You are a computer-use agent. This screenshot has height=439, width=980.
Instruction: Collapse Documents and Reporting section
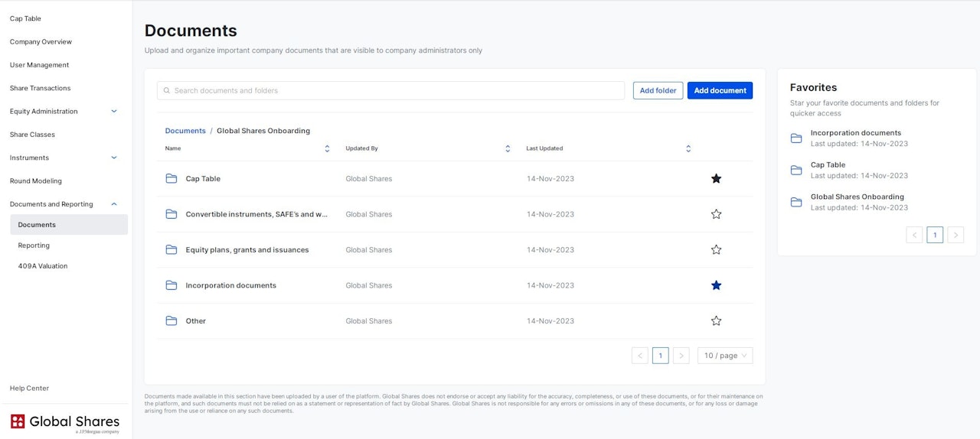point(114,204)
